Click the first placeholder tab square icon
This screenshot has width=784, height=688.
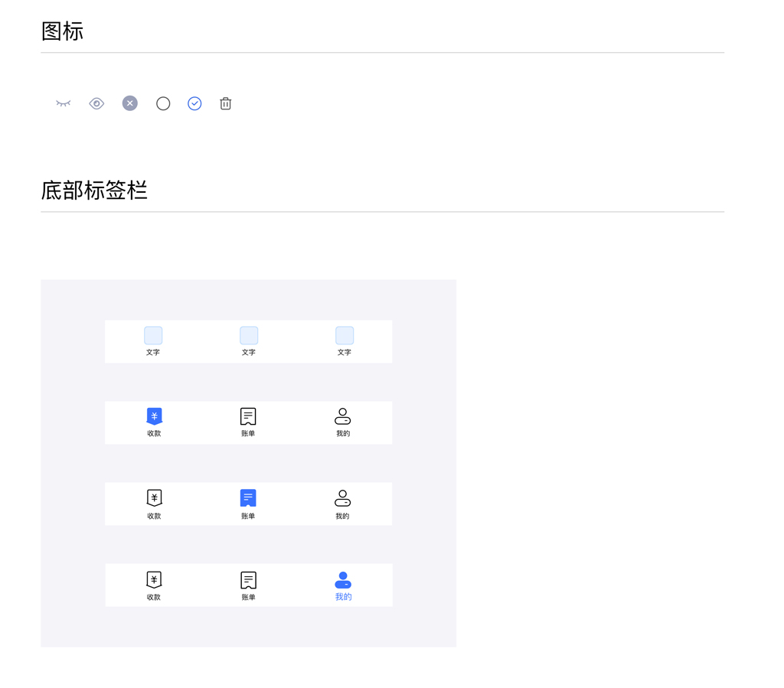[153, 335]
